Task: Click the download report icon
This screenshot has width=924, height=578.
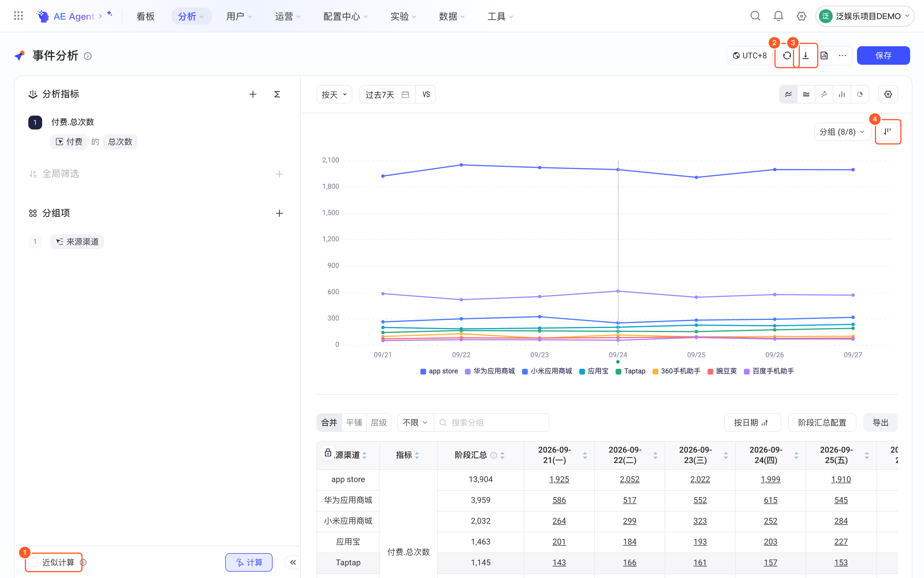Action: [x=806, y=55]
